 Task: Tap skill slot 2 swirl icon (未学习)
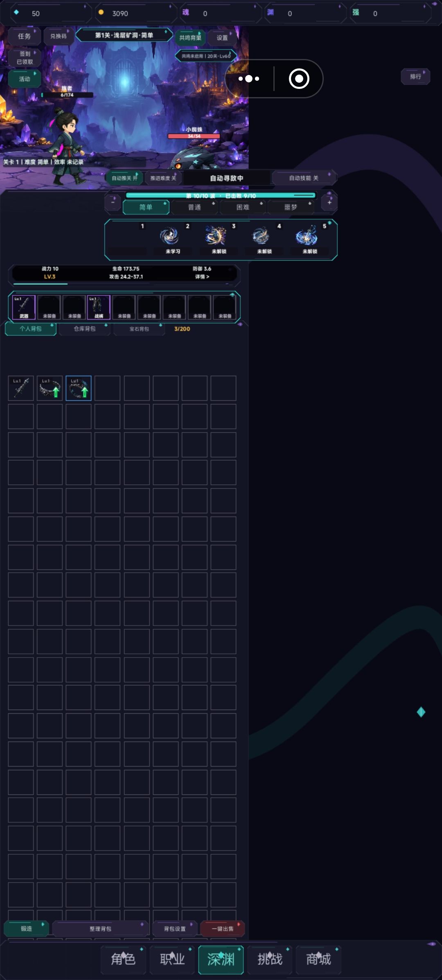169,236
